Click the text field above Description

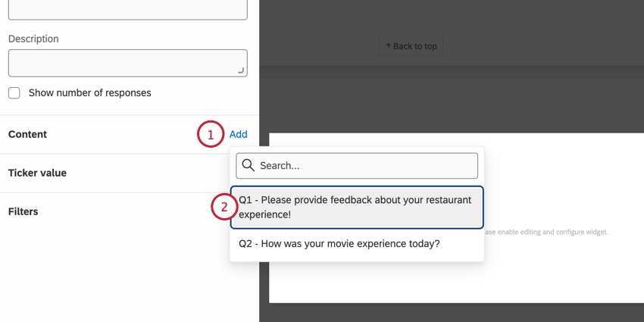point(128,9)
